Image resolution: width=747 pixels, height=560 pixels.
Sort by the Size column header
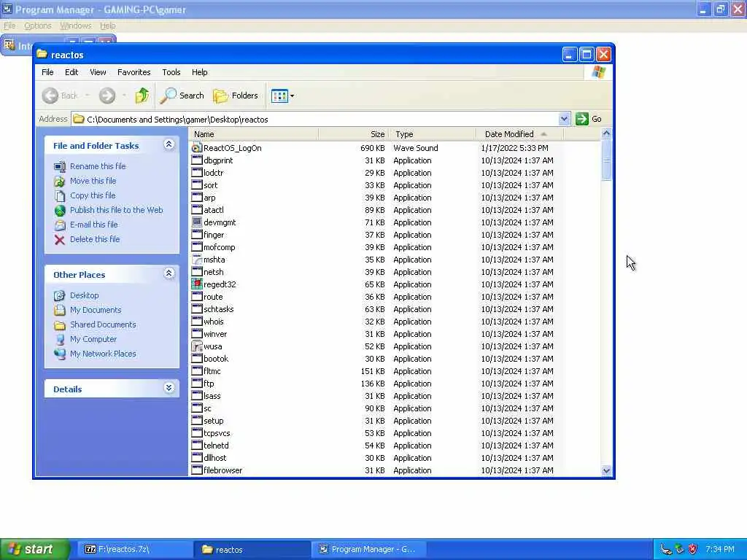point(354,134)
